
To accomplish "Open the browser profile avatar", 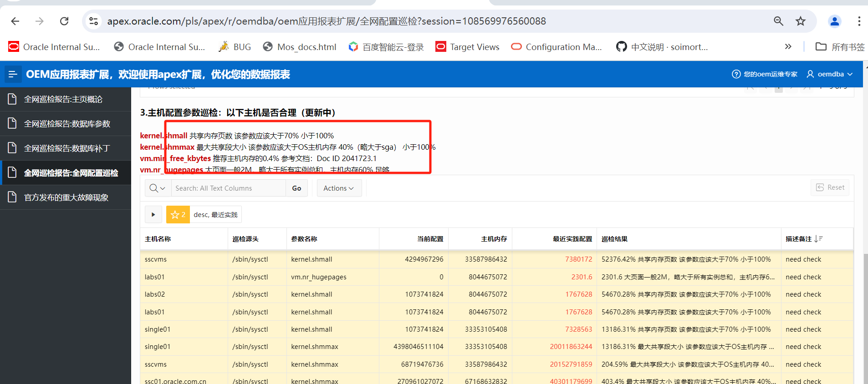I will [835, 21].
